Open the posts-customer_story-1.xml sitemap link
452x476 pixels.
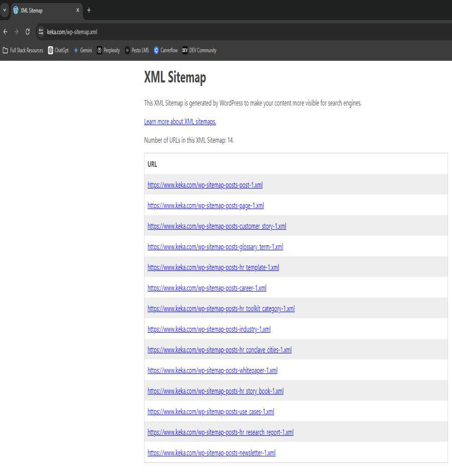217,226
